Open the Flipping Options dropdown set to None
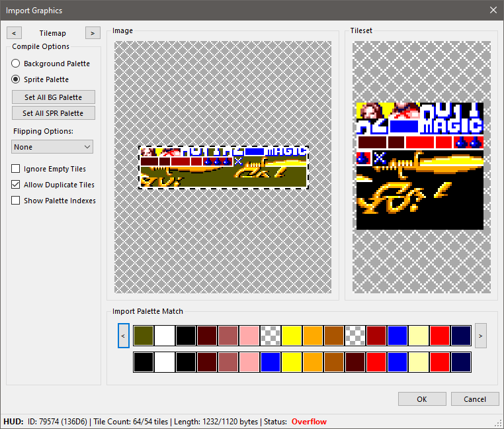Screen dimensions: 504x429 tap(52, 147)
